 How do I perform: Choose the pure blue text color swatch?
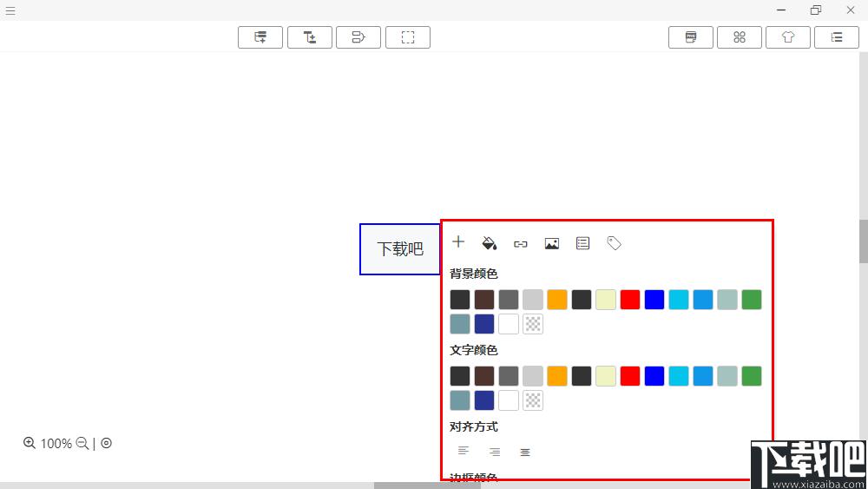click(654, 376)
